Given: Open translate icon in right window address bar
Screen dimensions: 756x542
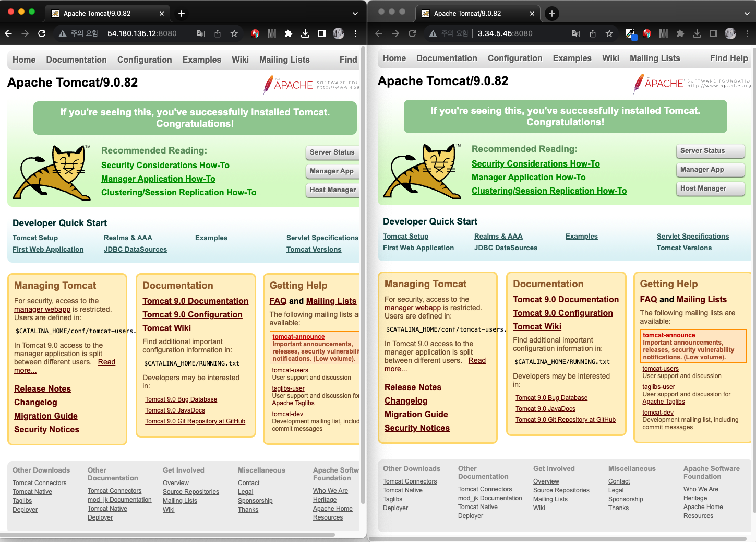Looking at the screenshot, I should [576, 33].
